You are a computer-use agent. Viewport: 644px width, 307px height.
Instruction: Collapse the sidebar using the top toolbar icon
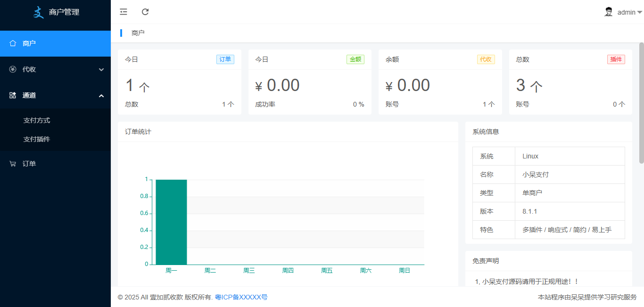(123, 12)
